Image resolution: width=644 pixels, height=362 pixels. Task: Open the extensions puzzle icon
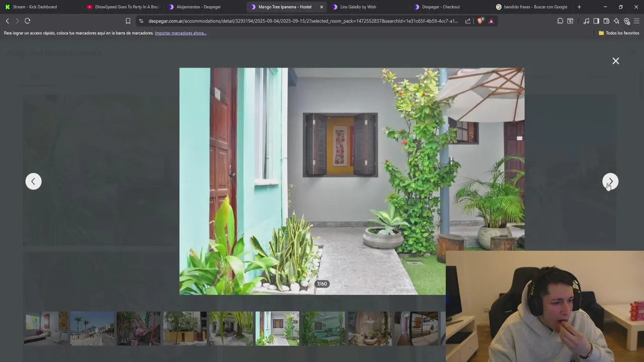coord(560,21)
